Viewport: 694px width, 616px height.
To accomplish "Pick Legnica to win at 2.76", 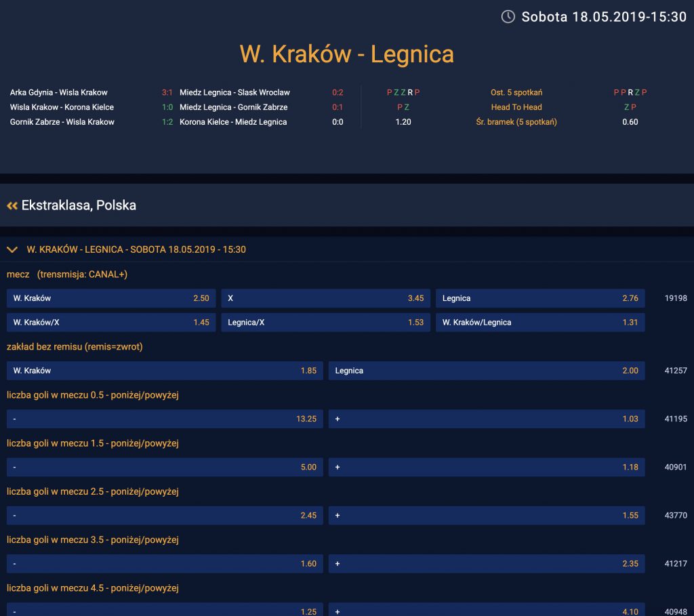I will point(540,298).
